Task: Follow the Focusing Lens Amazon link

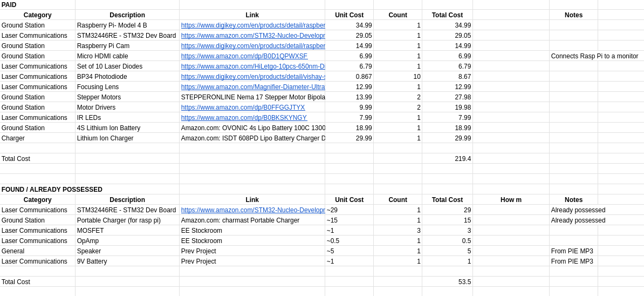Action: [252, 87]
